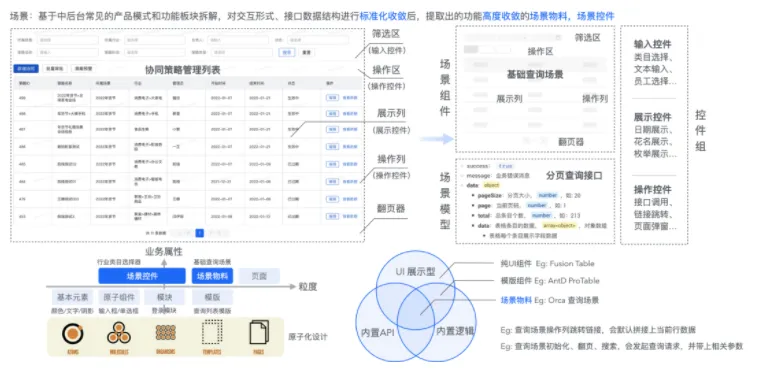The image size is (768, 374).
Task: Click 翻页器 annotation beside the strategy table
Action: tap(391, 208)
